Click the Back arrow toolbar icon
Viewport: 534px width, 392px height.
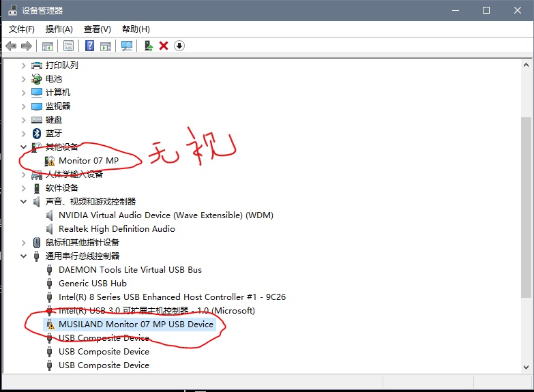pos(11,46)
